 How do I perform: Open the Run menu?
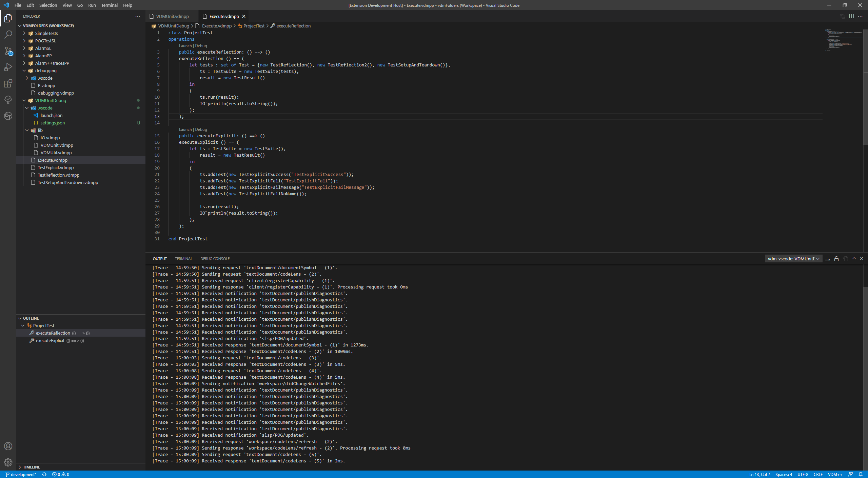[x=92, y=5]
